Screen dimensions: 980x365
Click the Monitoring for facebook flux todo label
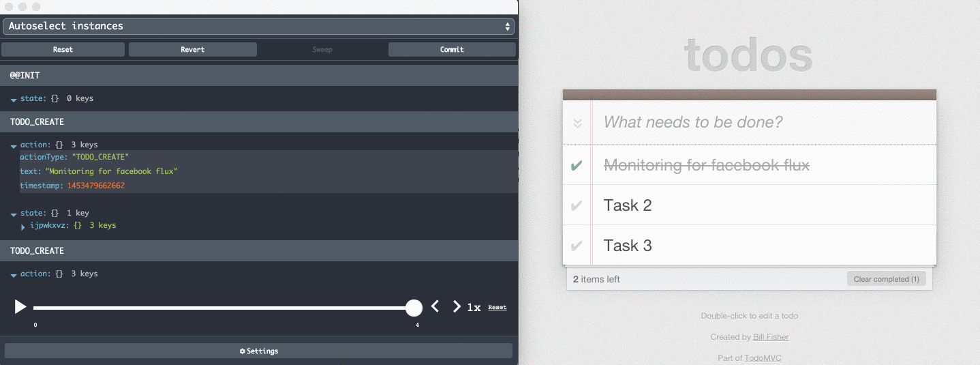707,165
